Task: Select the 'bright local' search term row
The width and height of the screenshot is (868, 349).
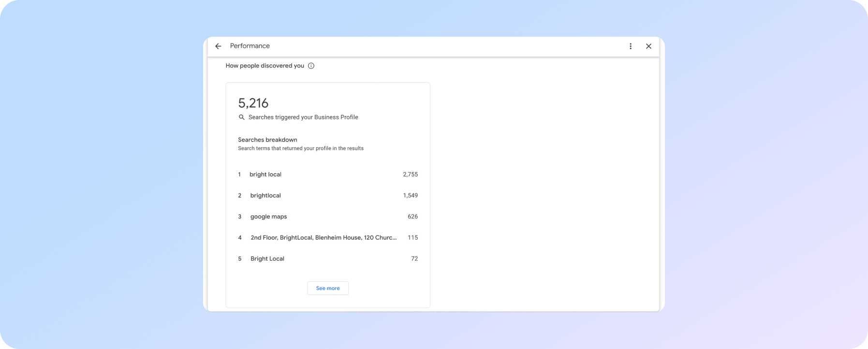Action: click(x=328, y=174)
